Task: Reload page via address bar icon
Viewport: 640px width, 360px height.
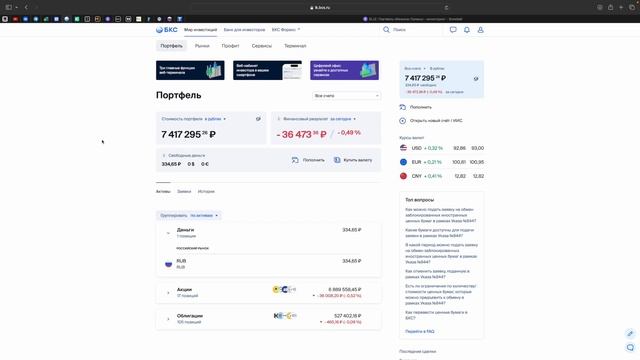Action: point(446,7)
